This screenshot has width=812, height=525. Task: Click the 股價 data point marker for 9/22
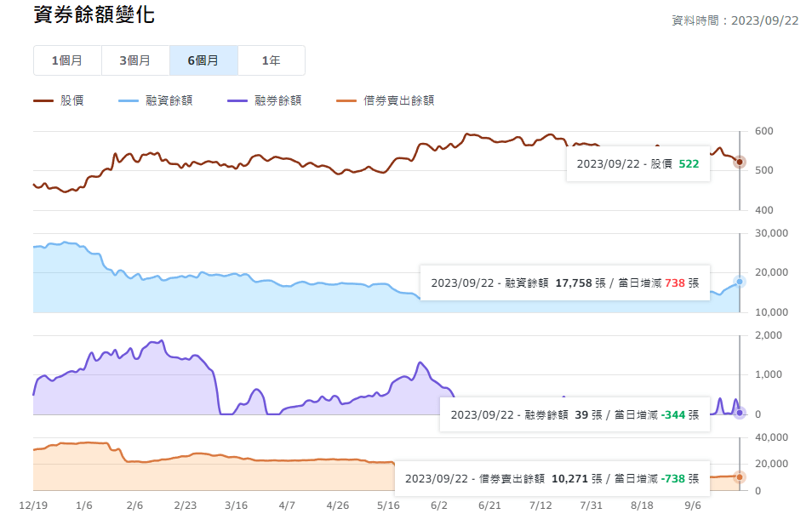coord(740,162)
